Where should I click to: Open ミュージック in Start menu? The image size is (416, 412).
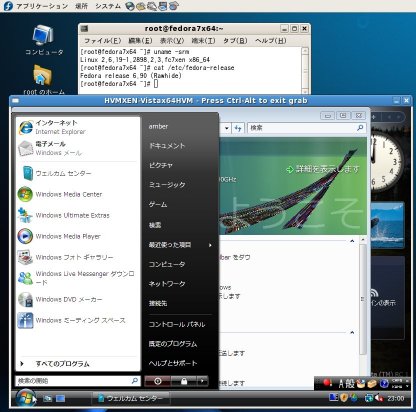click(167, 185)
